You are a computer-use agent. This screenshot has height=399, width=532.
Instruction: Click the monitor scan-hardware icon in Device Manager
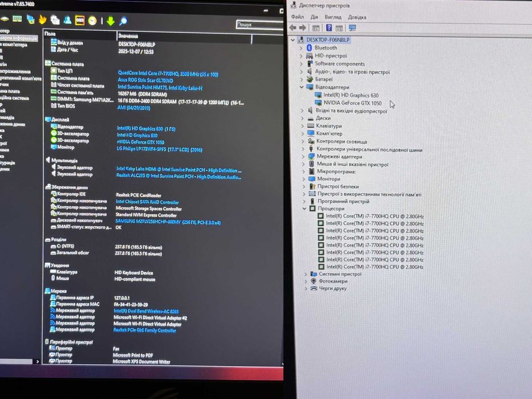click(352, 28)
